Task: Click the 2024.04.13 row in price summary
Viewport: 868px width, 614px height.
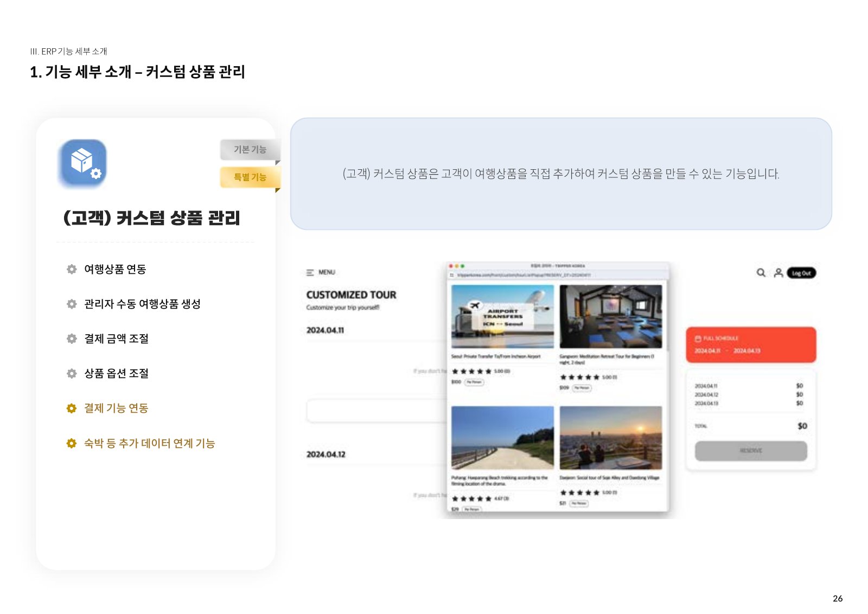Action: (749, 404)
